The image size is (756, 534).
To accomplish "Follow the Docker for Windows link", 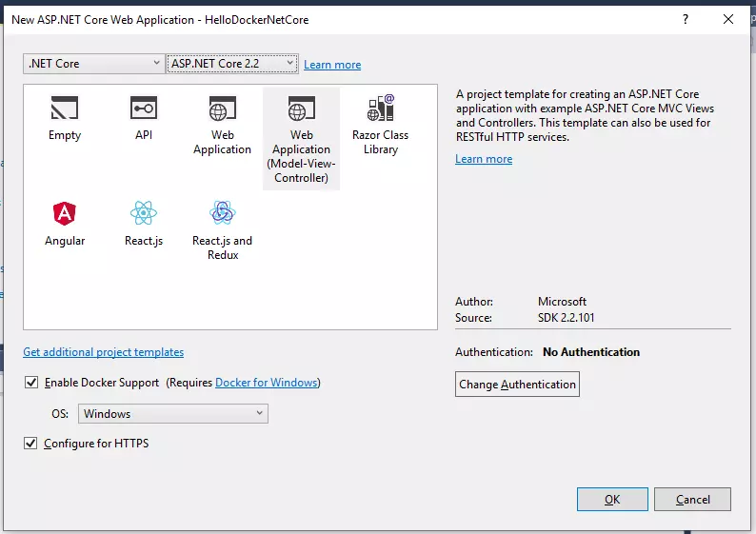I will [267, 383].
